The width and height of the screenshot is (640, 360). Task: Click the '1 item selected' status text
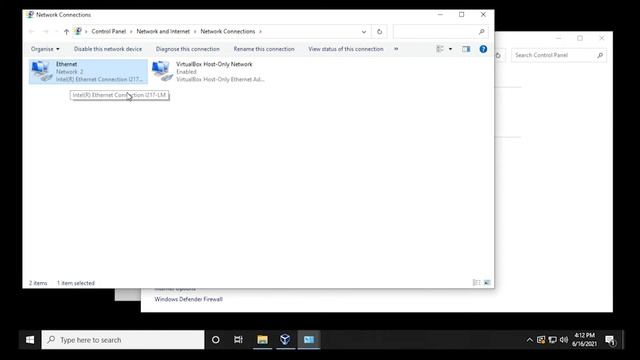click(76, 283)
